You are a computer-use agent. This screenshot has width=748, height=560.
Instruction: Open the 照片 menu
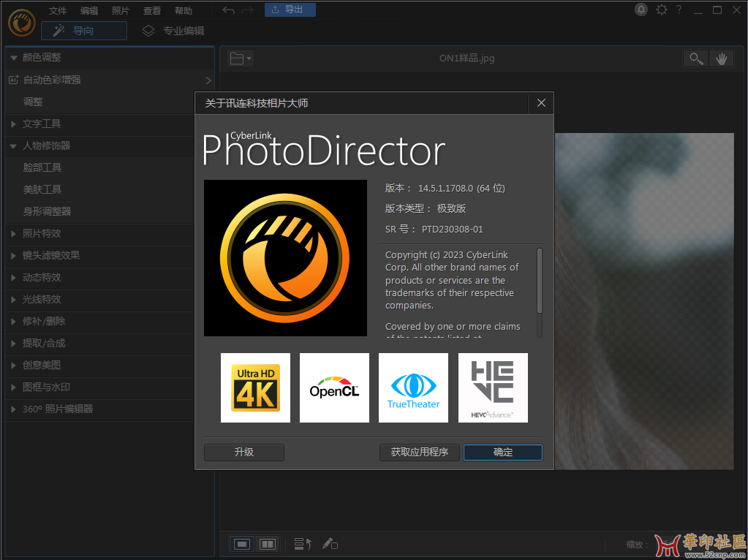click(121, 10)
